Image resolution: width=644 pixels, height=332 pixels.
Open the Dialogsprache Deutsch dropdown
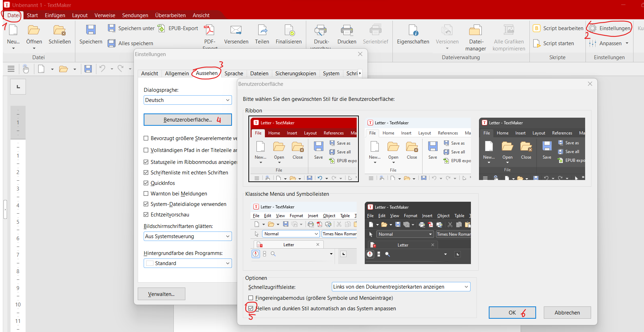tap(188, 100)
